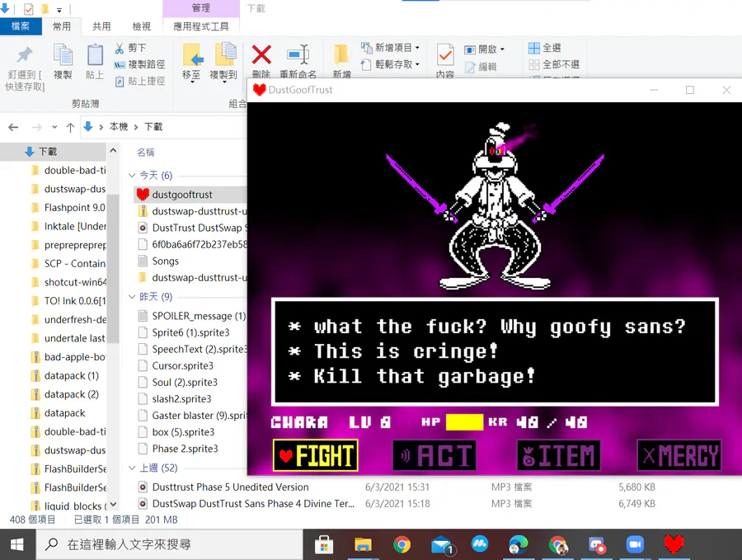Click 本機 in the address breadcrumb
742x560 pixels.
119,127
